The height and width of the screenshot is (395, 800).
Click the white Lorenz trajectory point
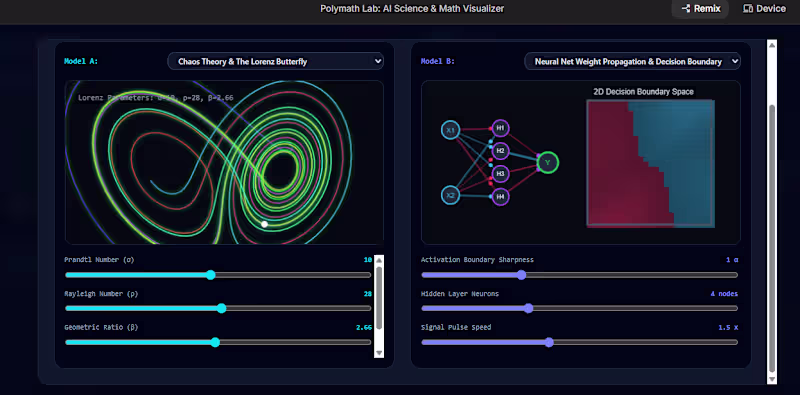coord(264,224)
